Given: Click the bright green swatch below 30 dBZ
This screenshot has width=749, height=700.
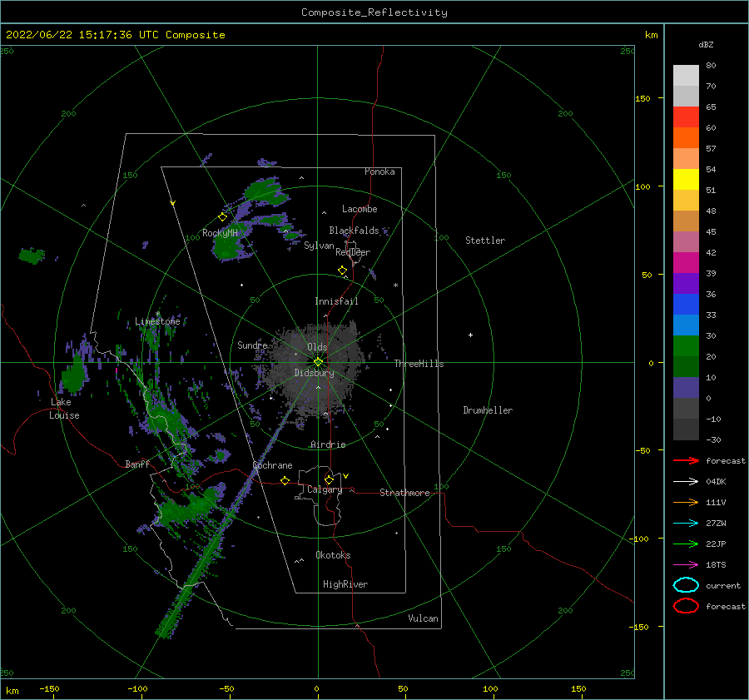Looking at the screenshot, I should [686, 346].
